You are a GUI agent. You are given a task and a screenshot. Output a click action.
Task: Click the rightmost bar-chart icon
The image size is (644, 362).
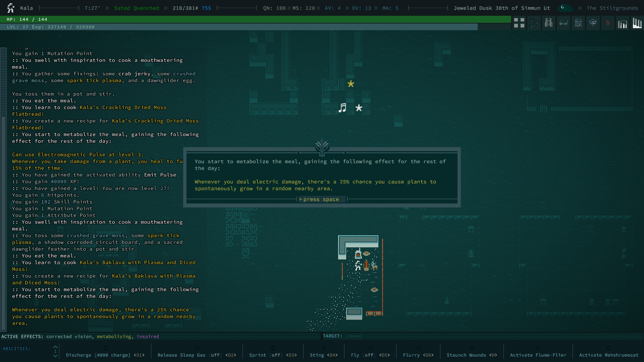tap(637, 23)
